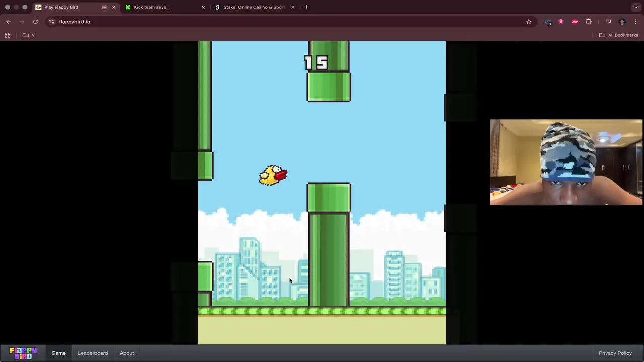Click the tab media indicator on Flappy Bird tab
This screenshot has height=362, width=644.
point(105,7)
